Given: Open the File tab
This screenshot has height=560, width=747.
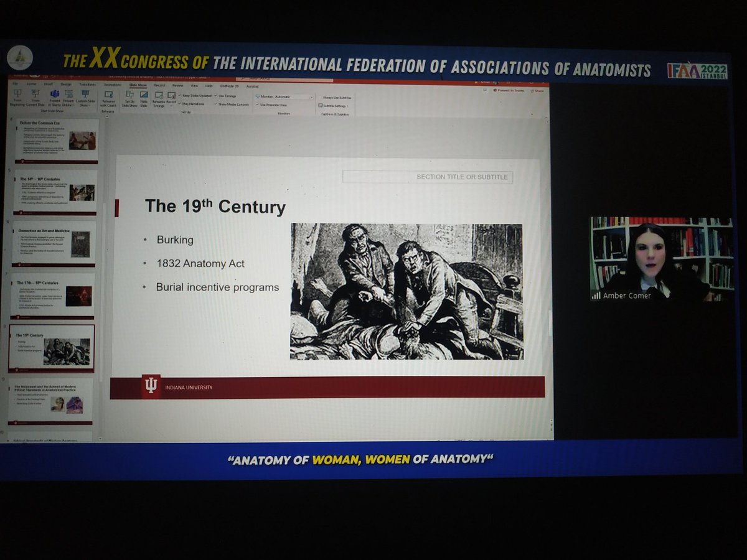Looking at the screenshot, I should tap(16, 85).
